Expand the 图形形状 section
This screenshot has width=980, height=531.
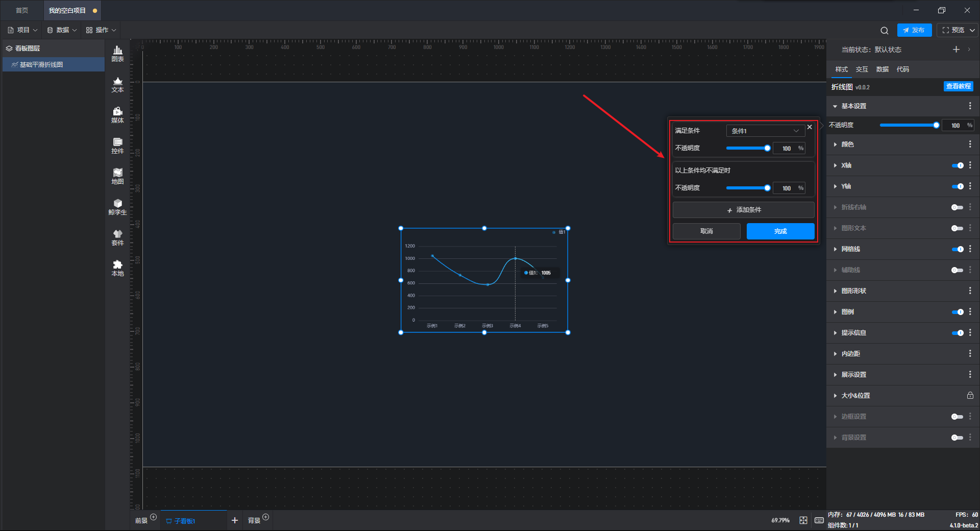point(835,291)
